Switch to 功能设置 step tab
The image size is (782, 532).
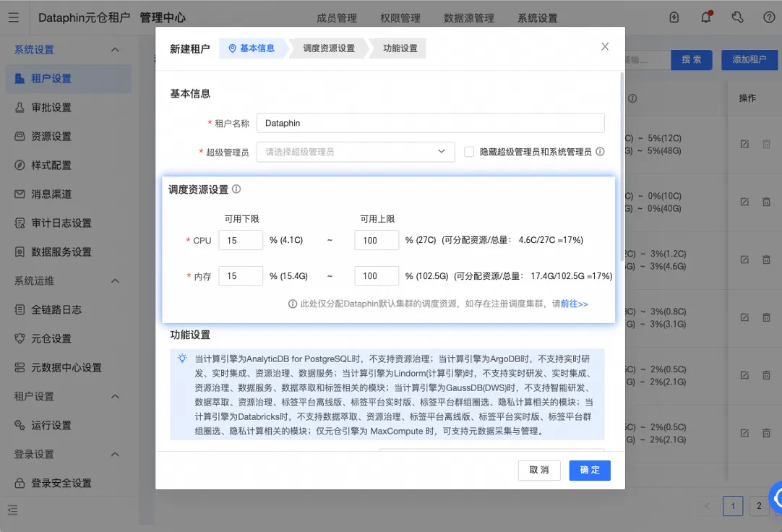point(400,48)
